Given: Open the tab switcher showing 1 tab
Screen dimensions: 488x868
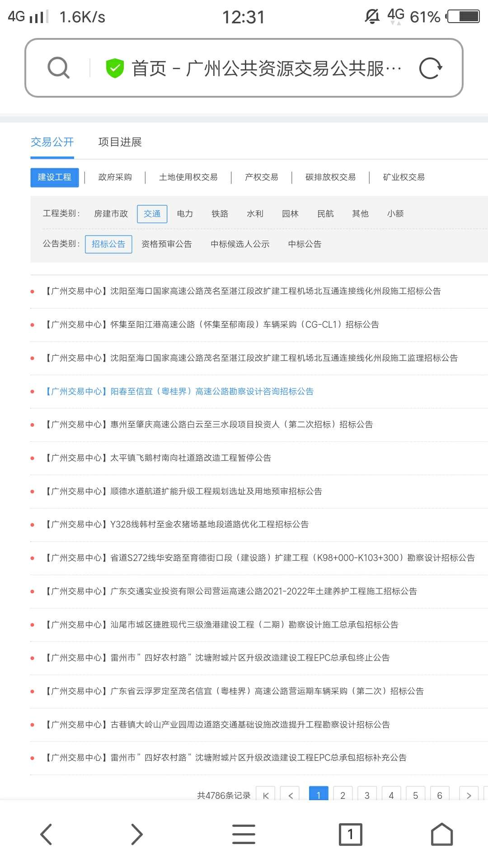Looking at the screenshot, I should pyautogui.click(x=350, y=834).
